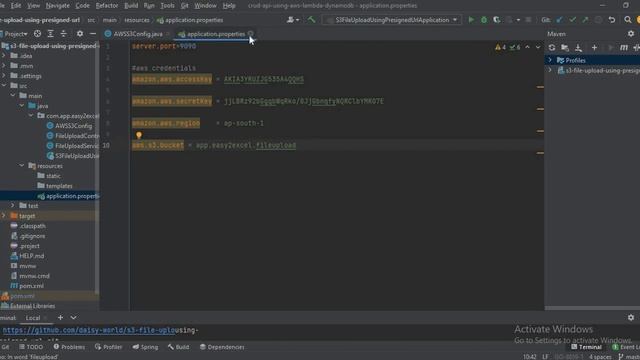Hide the Project tool window

(x=93, y=34)
